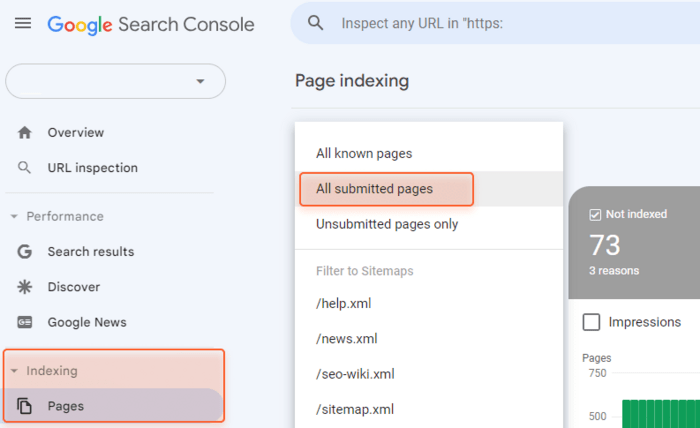Open the property selector dropdown
Screen dimensions: 700x428
coord(115,81)
